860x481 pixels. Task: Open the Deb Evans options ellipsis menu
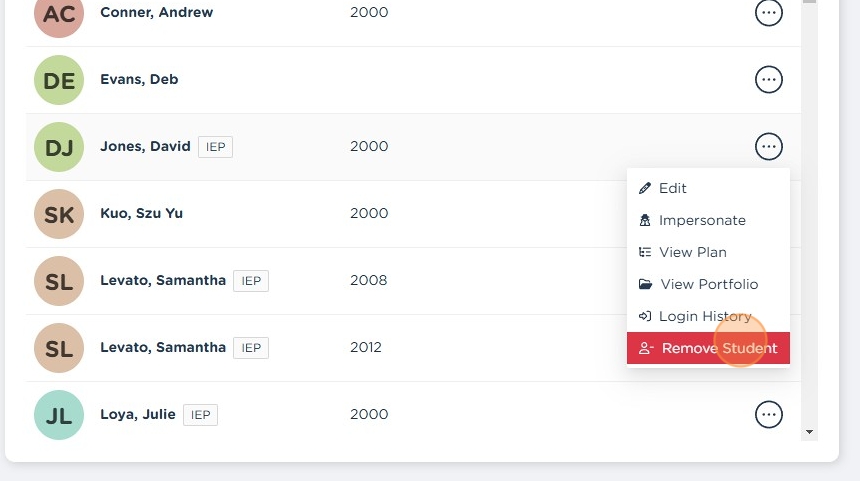(x=768, y=79)
